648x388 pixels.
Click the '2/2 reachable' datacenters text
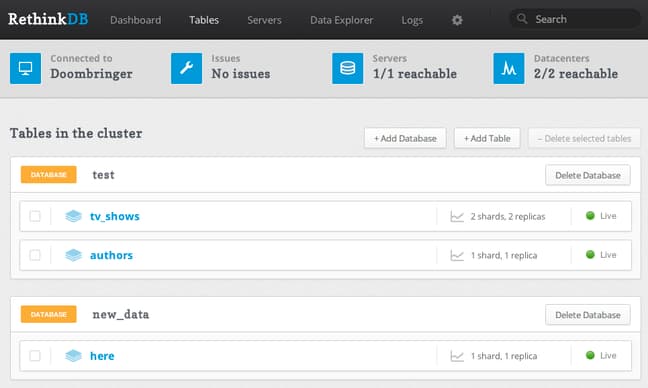[576, 74]
